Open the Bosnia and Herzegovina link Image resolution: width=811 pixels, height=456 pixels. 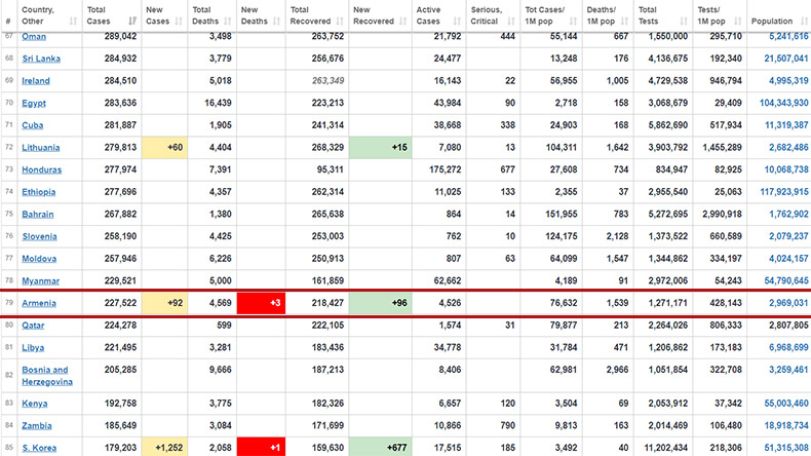pos(47,376)
